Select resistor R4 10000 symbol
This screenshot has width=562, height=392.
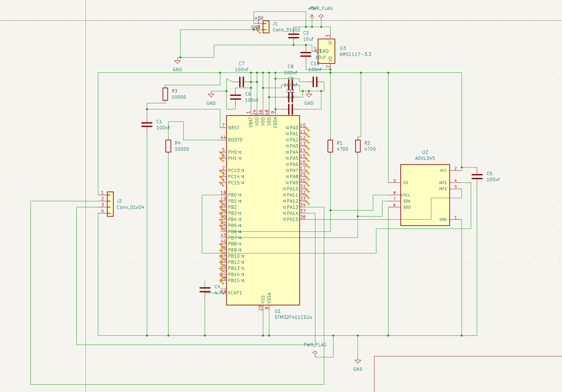pyautogui.click(x=168, y=146)
